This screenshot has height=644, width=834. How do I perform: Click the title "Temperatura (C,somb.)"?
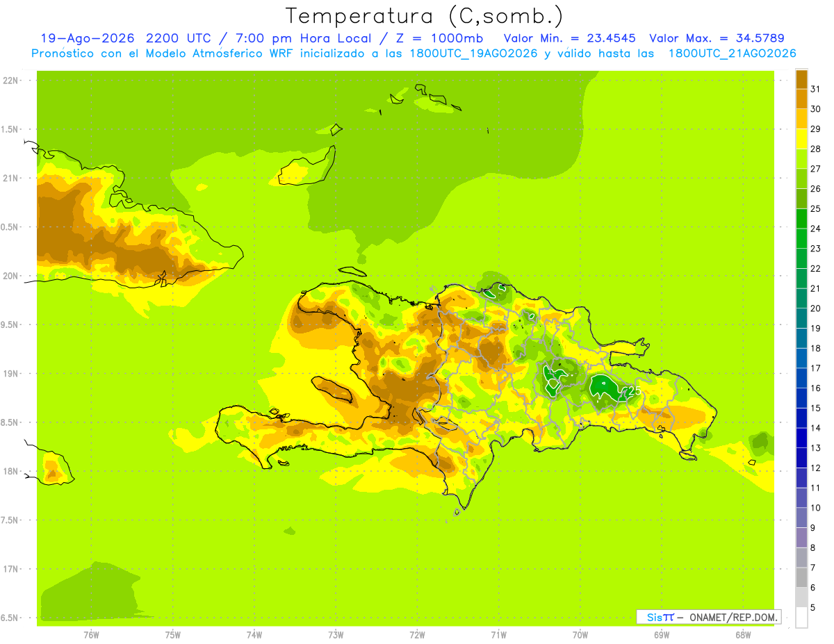[425, 16]
